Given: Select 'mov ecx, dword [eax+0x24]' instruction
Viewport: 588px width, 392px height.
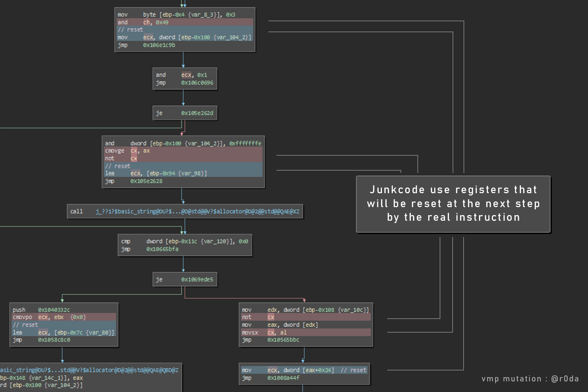Looking at the screenshot, I should [288, 370].
